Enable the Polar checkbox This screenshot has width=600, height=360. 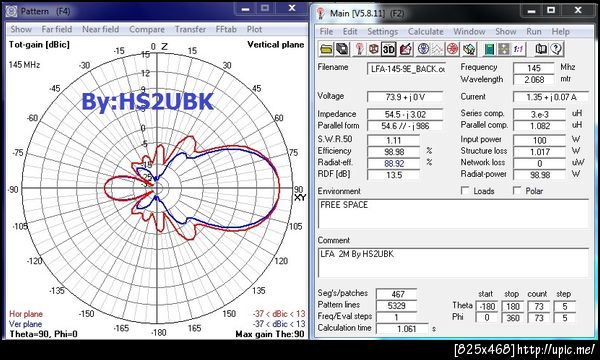(517, 190)
